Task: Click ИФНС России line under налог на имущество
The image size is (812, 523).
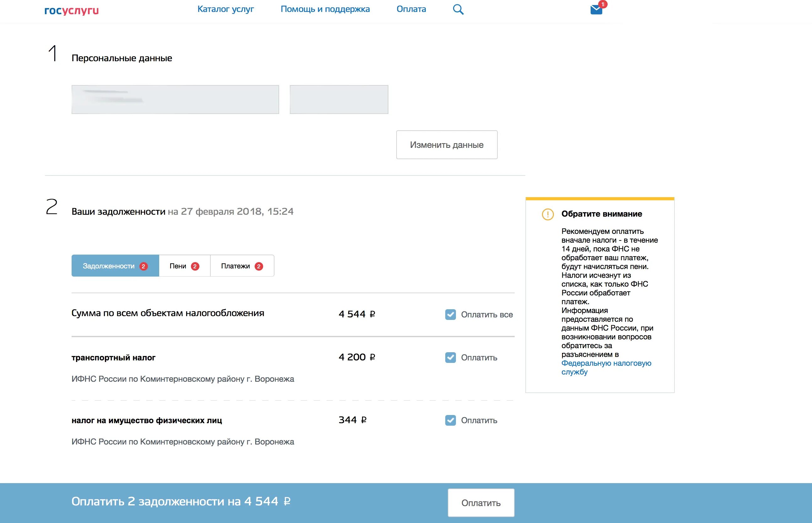Action: pyautogui.click(x=183, y=442)
